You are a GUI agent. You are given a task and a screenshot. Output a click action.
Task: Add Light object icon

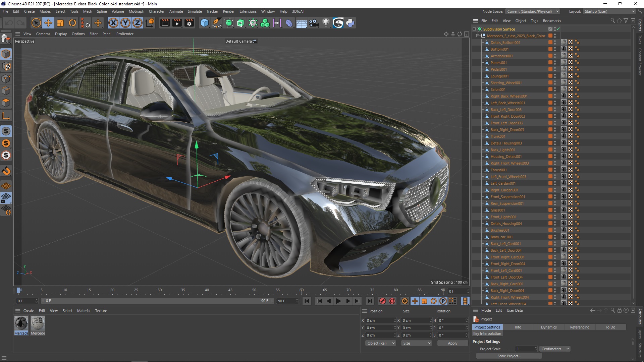[x=326, y=23]
